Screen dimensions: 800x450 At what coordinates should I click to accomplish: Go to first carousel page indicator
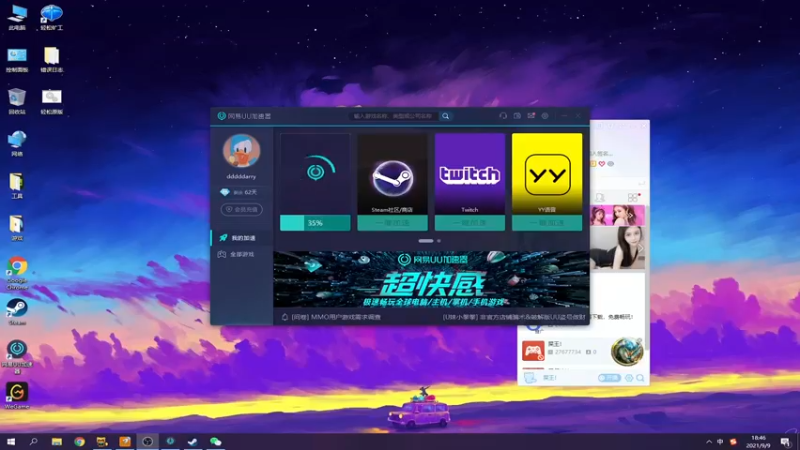point(426,241)
